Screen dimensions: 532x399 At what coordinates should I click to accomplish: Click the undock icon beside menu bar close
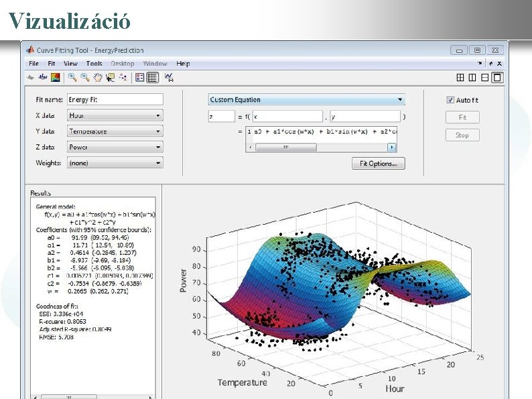coord(491,63)
